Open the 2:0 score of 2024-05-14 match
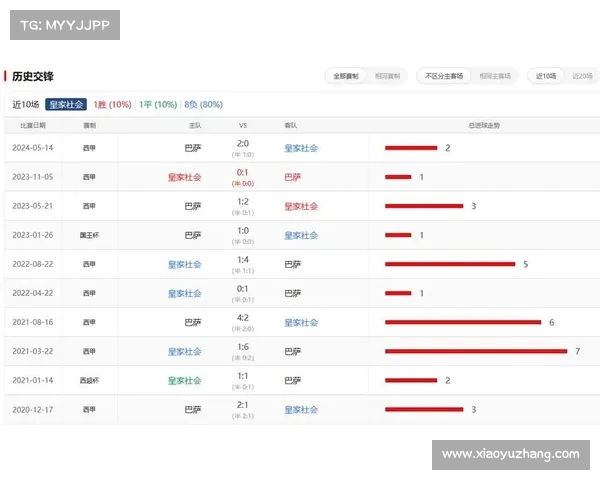The height and width of the screenshot is (480, 600). coord(242,143)
